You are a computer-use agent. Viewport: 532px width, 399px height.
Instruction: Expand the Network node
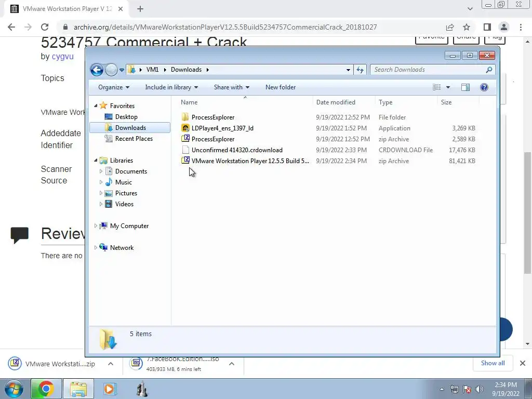[x=96, y=247]
